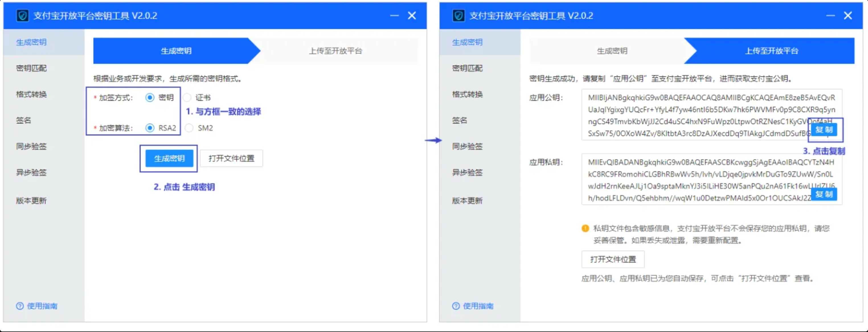Open 格式转换 in right window sidebar
868x332 pixels.
coord(480,94)
